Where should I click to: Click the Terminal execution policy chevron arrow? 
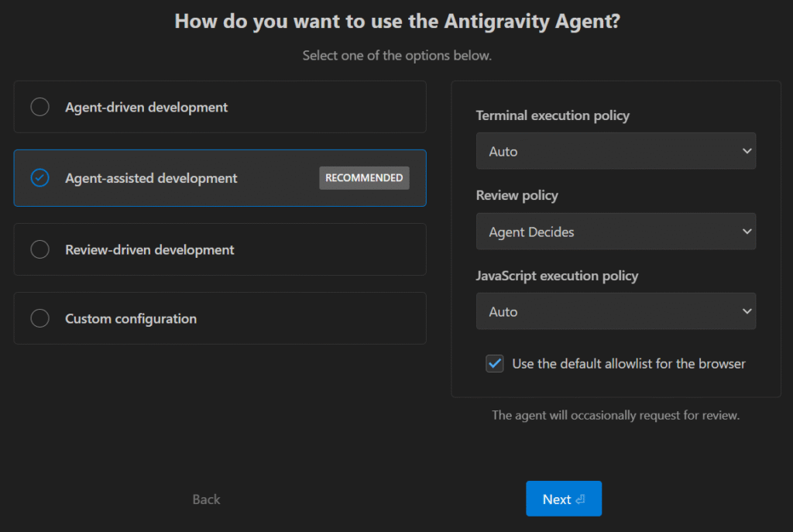click(747, 151)
